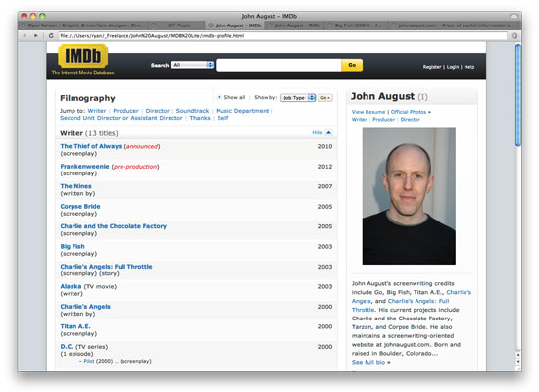Jump to Second Unit Director section

pos(121,118)
